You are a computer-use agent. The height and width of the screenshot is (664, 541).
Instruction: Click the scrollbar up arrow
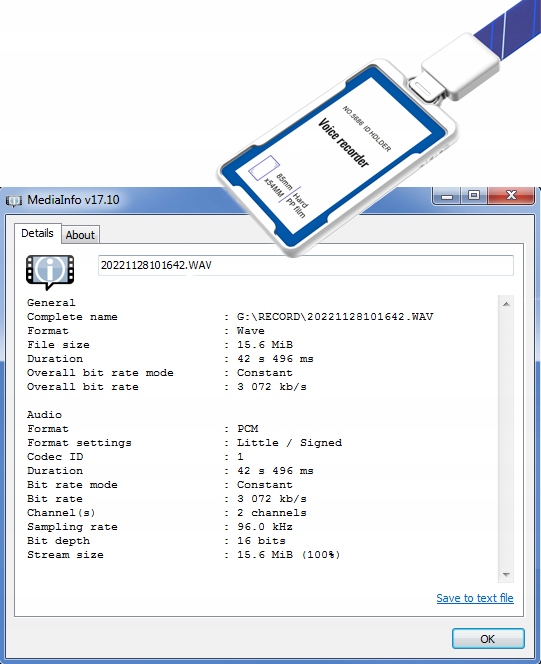click(x=506, y=304)
